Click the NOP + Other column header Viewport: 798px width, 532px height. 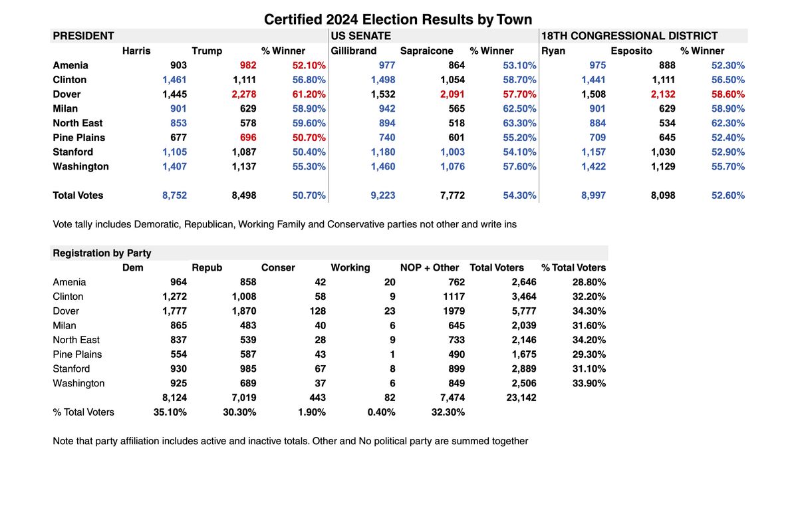[430, 267]
